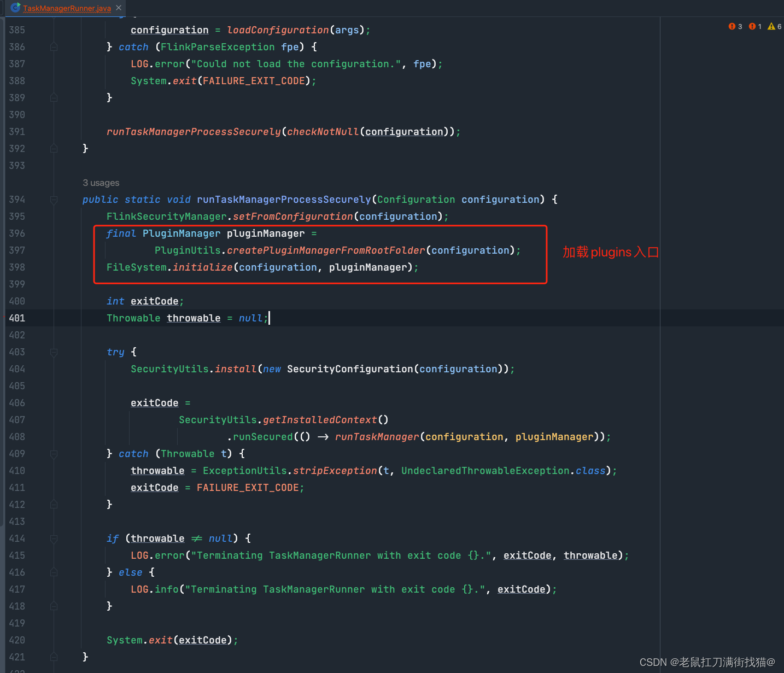Image resolution: width=784 pixels, height=673 pixels.
Task: Click setFromConfiguration on line 395
Action: [293, 216]
